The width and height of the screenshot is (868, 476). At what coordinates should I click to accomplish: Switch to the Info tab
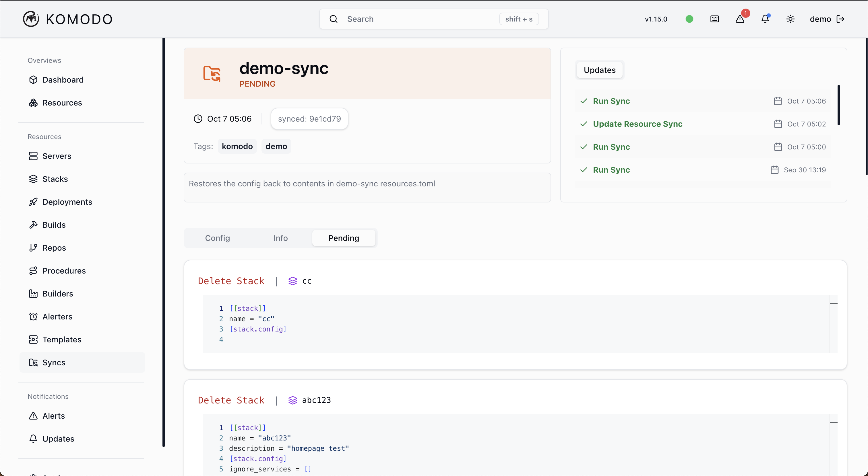coord(280,238)
